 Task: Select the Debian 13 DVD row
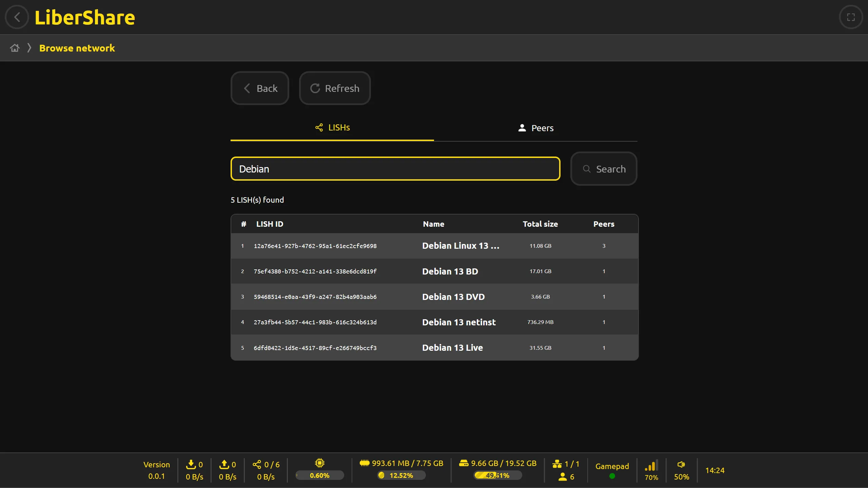coord(434,297)
